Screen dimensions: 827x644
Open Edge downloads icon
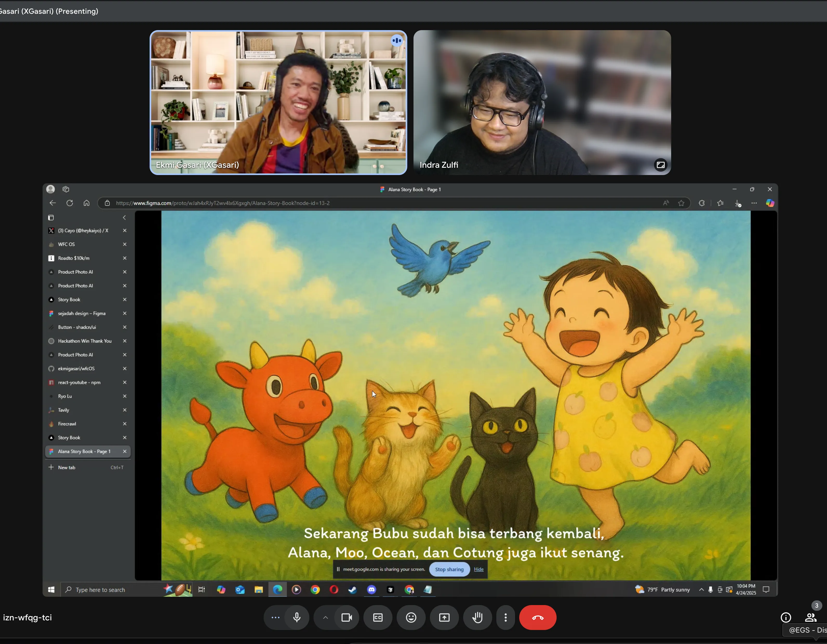(x=738, y=203)
